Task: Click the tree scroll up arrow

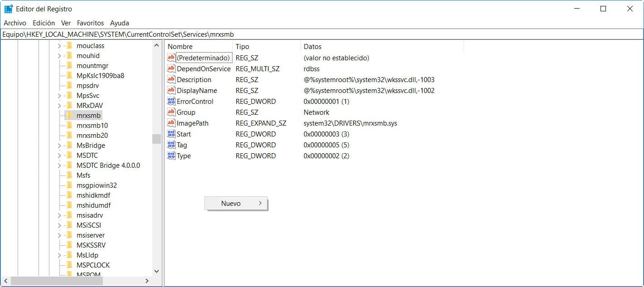Action: 157,46
